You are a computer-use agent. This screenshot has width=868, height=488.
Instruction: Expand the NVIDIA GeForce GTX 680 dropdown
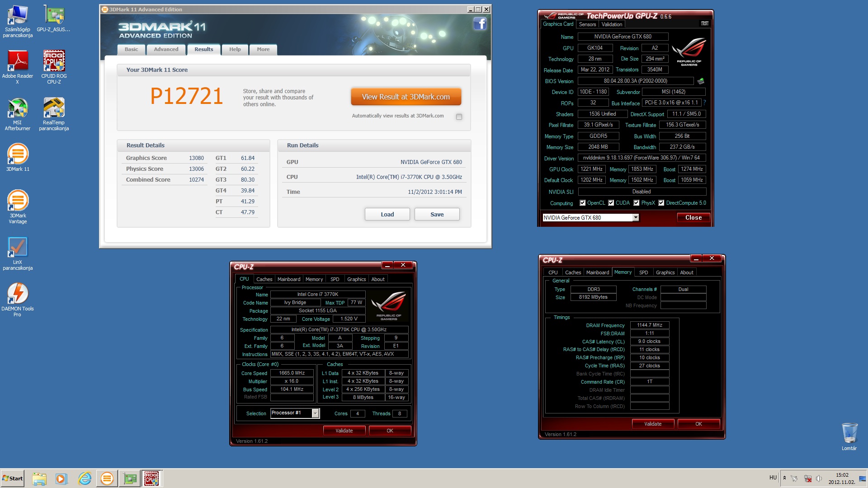tap(636, 218)
